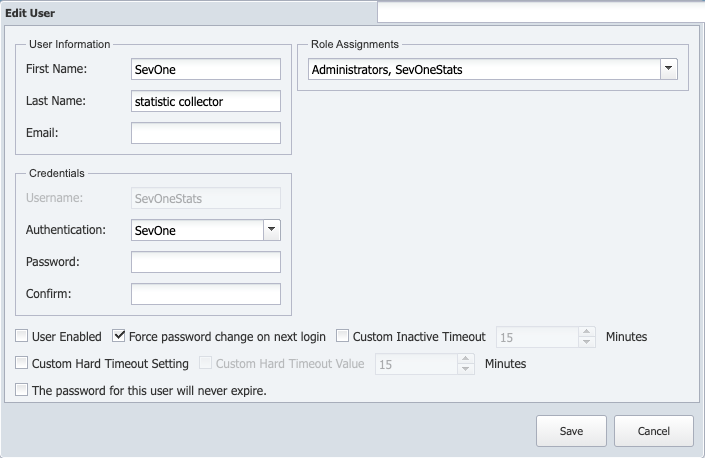
Task: Enable the User Enabled checkbox
Action: 21,336
